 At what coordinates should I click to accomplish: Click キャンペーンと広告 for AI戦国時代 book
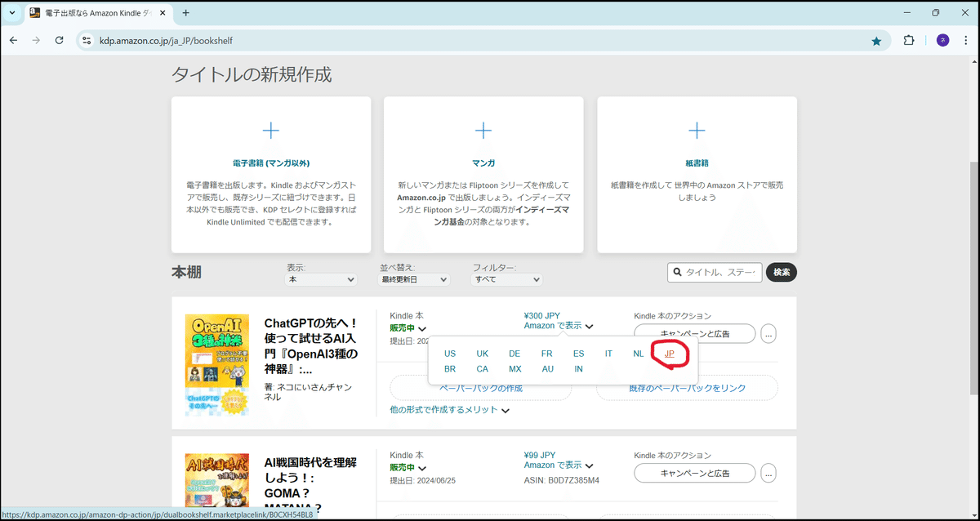695,473
